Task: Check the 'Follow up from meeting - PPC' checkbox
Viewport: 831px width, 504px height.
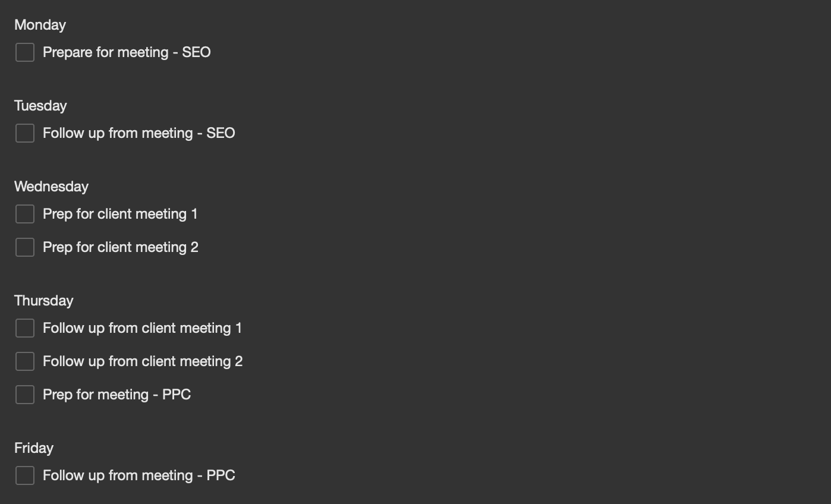Action: click(x=25, y=475)
